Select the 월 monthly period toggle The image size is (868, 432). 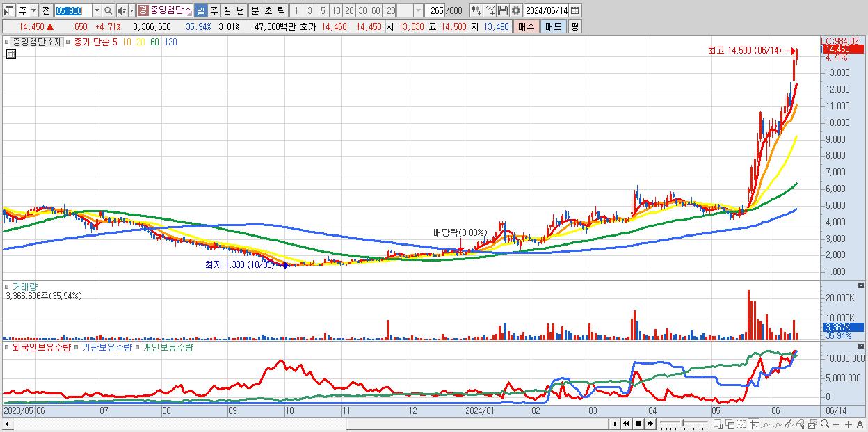(227, 10)
